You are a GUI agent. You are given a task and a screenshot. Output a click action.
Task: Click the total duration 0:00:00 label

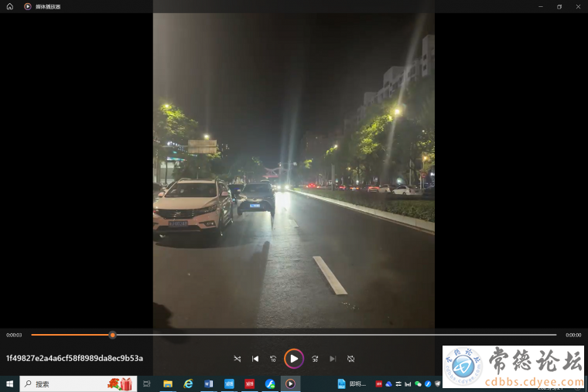coord(573,335)
